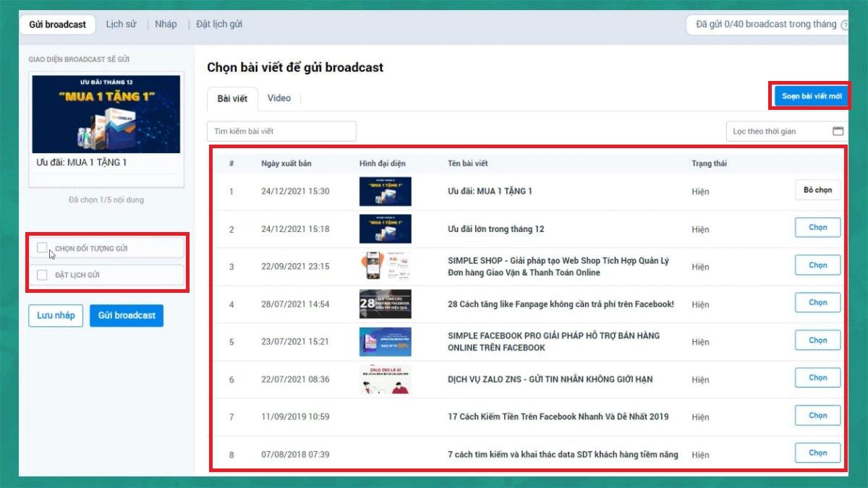Click Soạn bài viết mới button
868x488 pixels.
point(812,96)
